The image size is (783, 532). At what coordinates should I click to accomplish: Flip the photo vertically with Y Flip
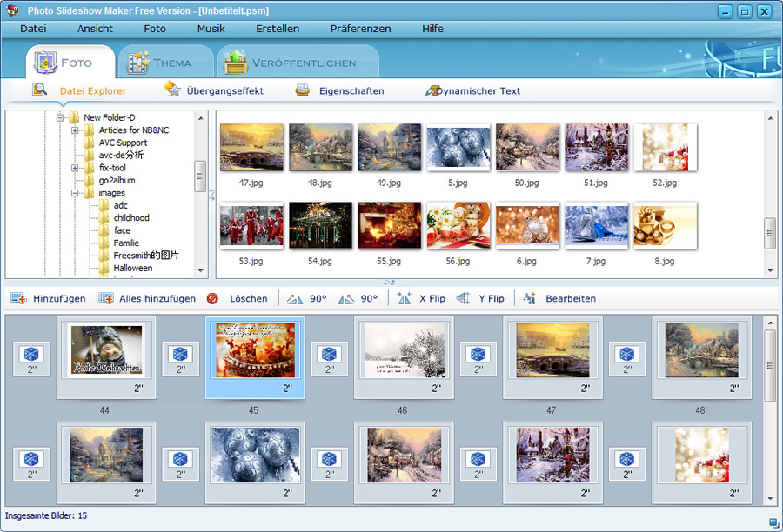(x=464, y=298)
